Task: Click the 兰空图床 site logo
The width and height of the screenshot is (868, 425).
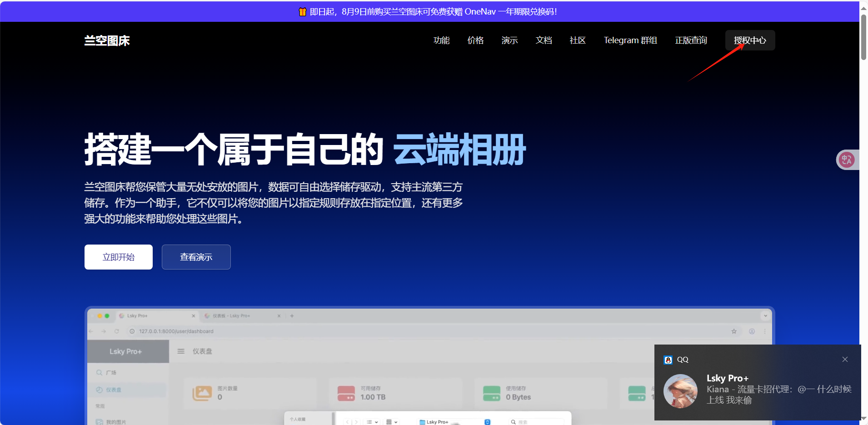Action: click(x=107, y=41)
